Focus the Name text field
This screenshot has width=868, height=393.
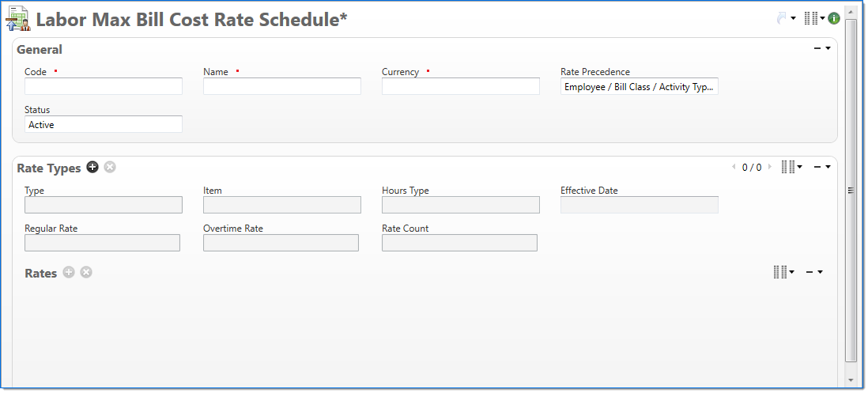tap(282, 86)
